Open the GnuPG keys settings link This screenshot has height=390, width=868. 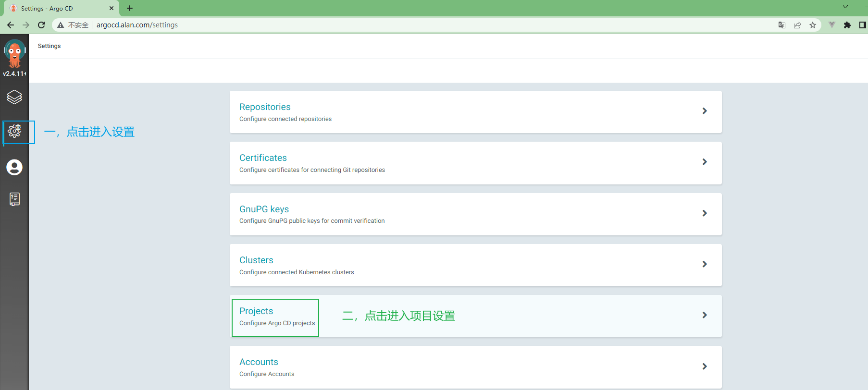click(x=264, y=209)
